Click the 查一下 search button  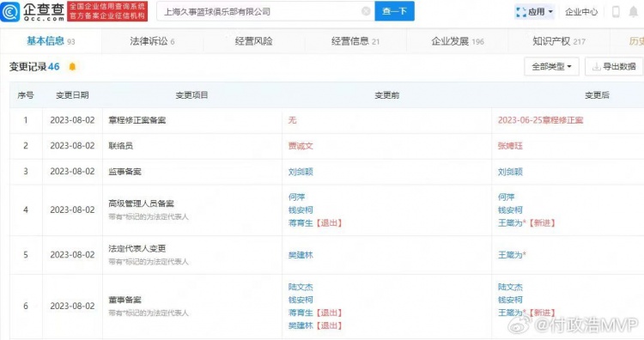click(394, 11)
